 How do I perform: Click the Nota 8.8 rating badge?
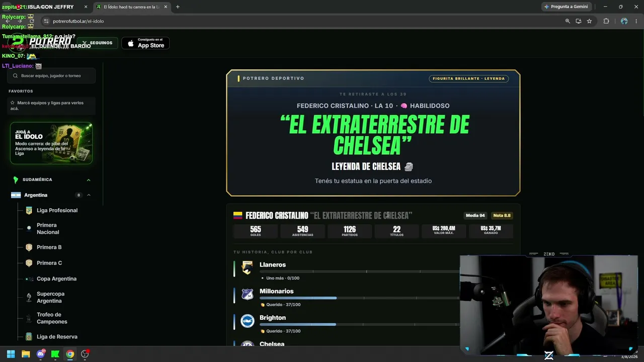tap(502, 216)
